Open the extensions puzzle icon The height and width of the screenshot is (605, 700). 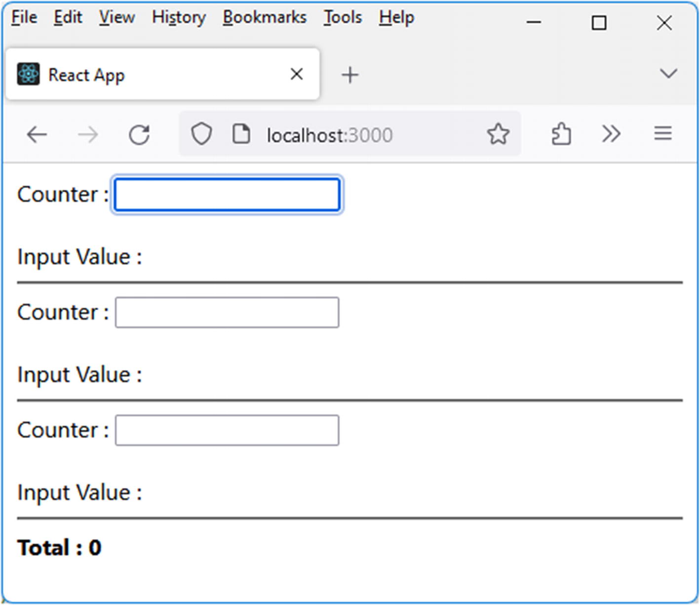[x=561, y=134]
